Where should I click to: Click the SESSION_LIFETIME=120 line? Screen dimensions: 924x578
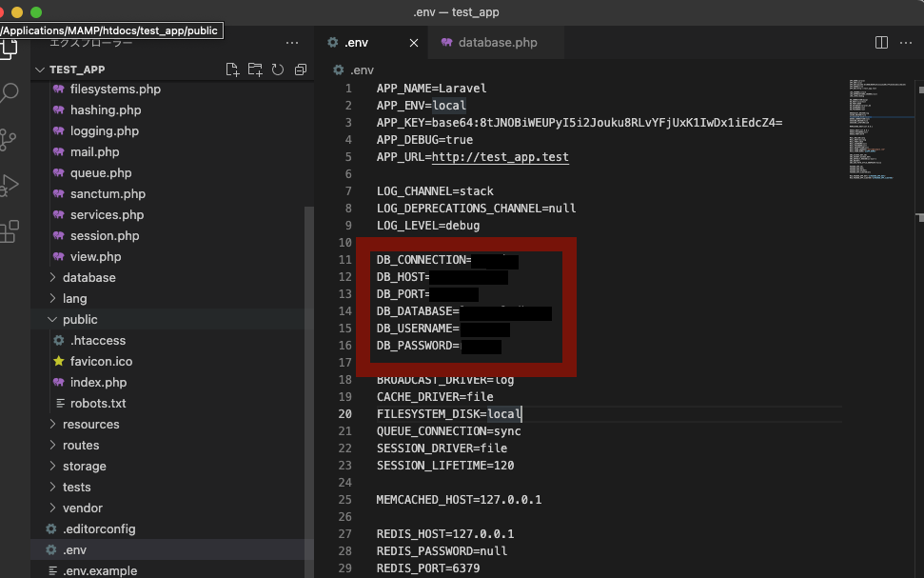[445, 466]
